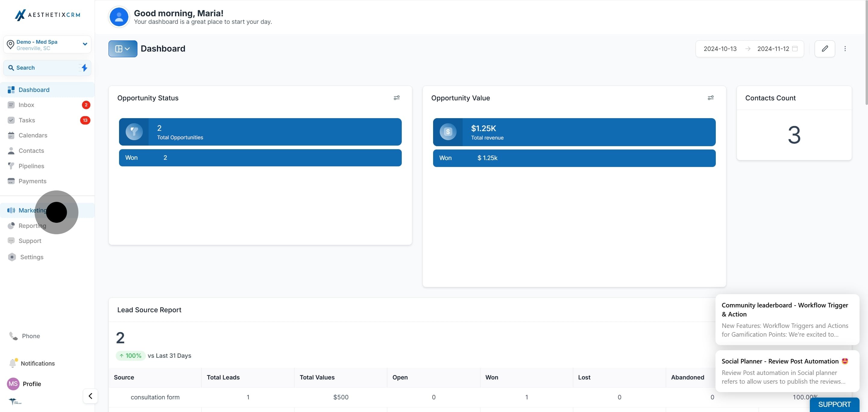The width and height of the screenshot is (868, 412).
Task: Click the blue SUPPORT button
Action: [834, 404]
